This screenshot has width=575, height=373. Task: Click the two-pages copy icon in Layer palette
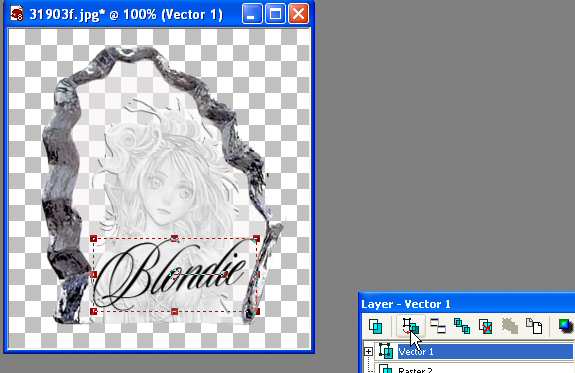tap(534, 326)
